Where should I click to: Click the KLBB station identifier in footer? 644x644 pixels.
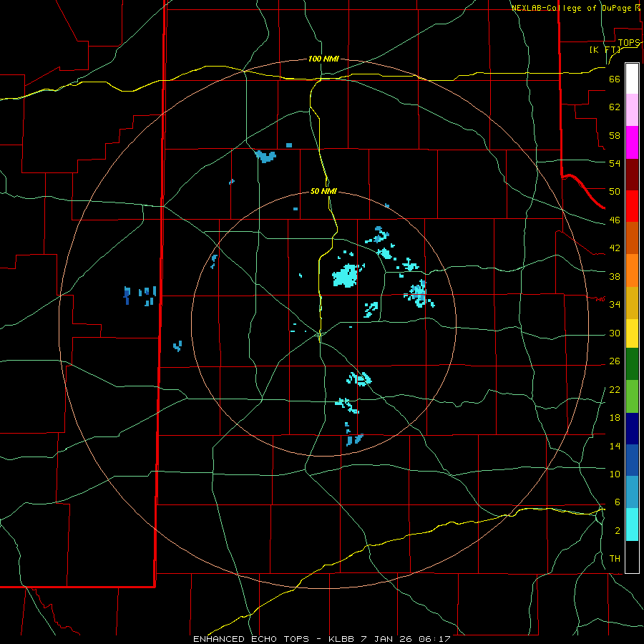tap(341, 639)
